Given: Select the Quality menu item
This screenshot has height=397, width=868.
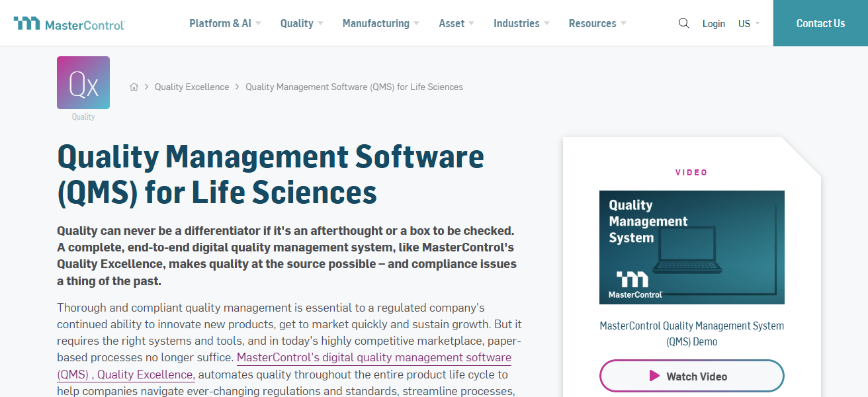Looking at the screenshot, I should click(297, 22).
